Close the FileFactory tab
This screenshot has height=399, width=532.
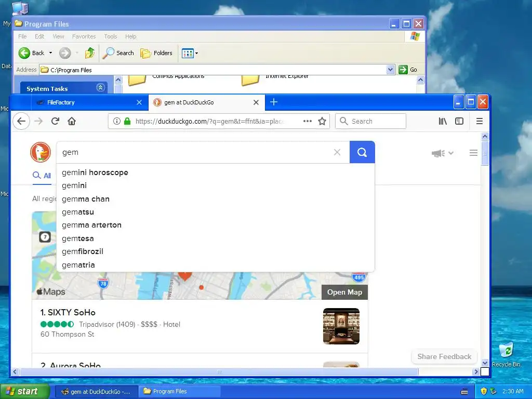pyautogui.click(x=139, y=102)
